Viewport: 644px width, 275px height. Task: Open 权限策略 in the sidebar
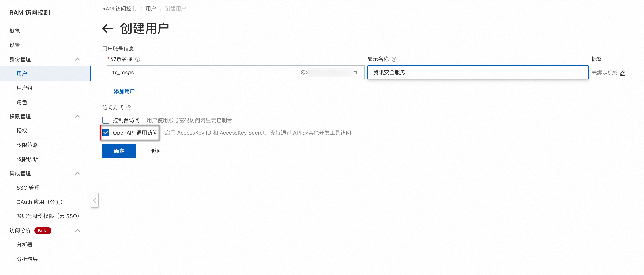click(x=27, y=145)
